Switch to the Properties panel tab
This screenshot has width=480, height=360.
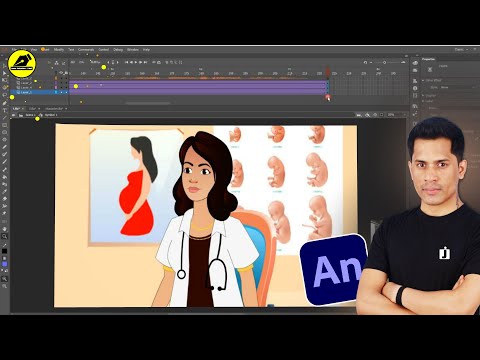(428, 59)
